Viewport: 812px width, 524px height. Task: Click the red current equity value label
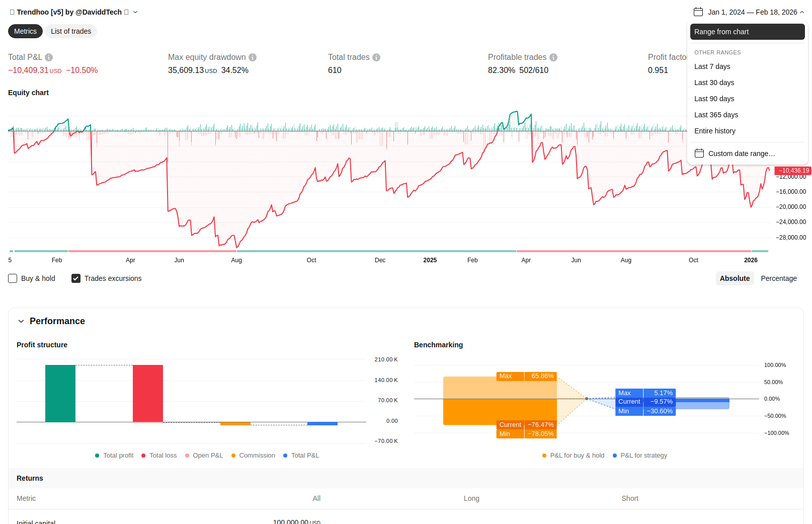click(x=793, y=171)
